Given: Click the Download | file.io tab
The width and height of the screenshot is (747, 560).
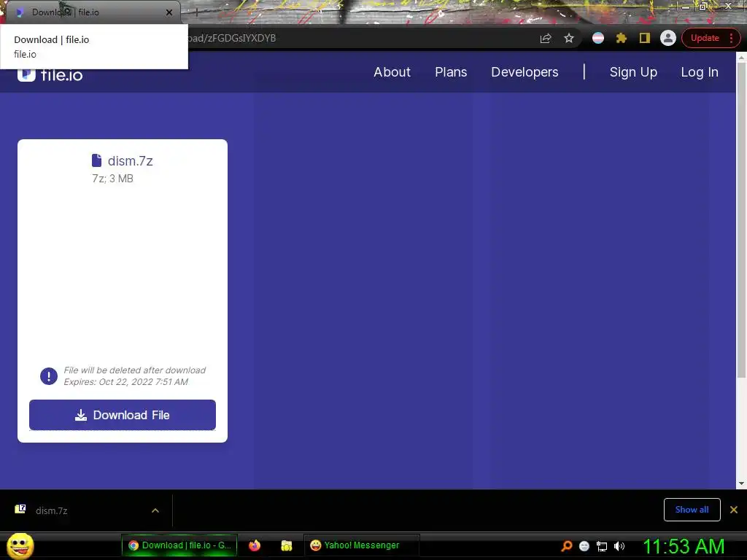Looking at the screenshot, I should click(x=93, y=12).
